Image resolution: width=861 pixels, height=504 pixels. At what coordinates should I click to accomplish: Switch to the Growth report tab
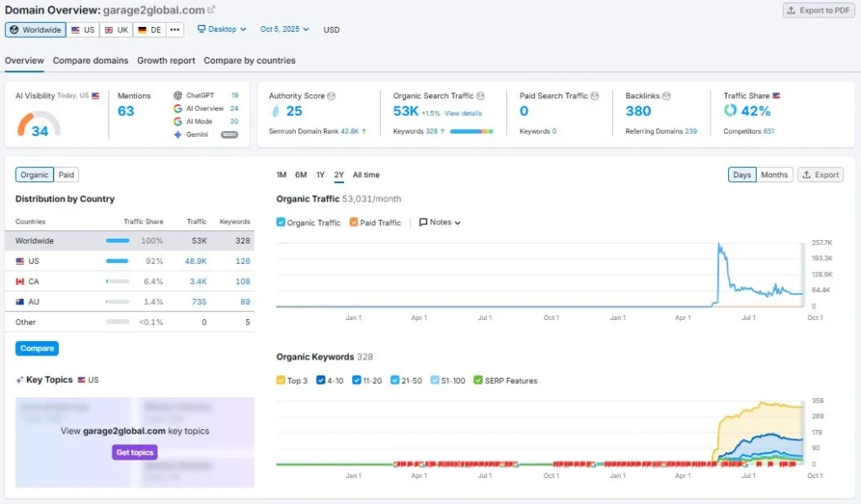(166, 60)
